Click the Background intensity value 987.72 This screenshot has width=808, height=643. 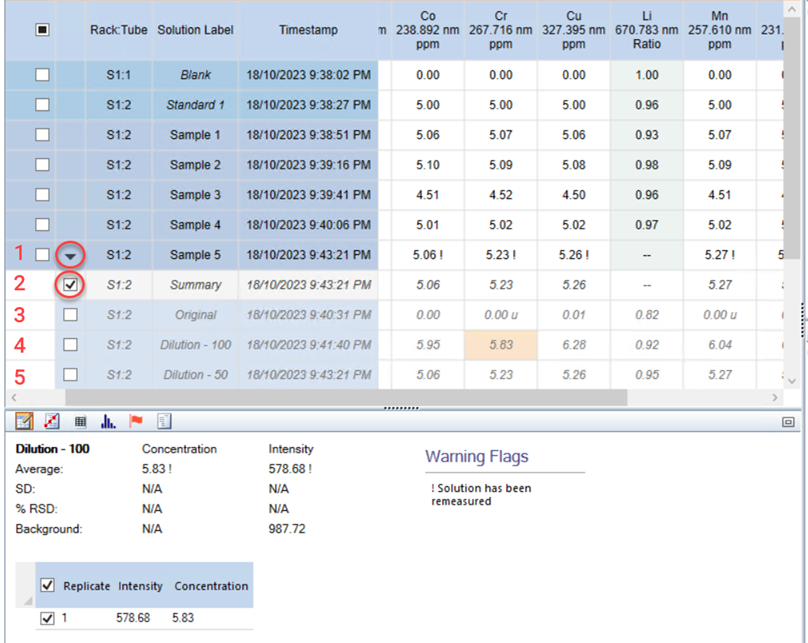click(287, 529)
